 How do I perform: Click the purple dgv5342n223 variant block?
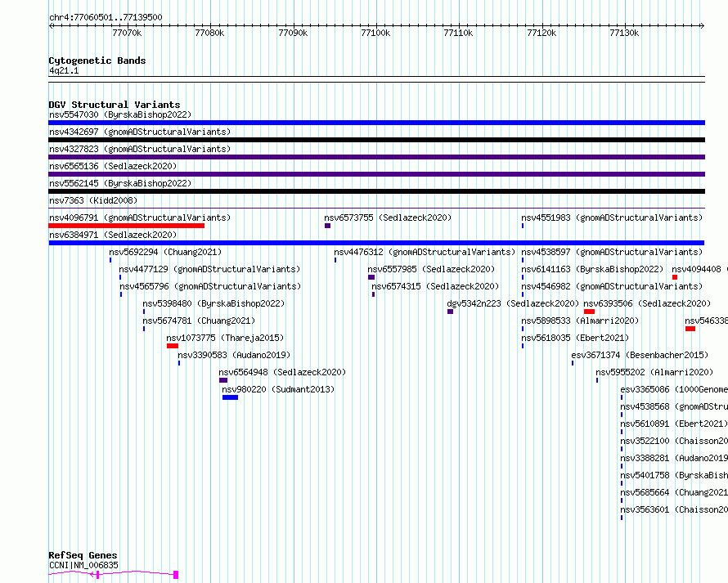click(450, 312)
